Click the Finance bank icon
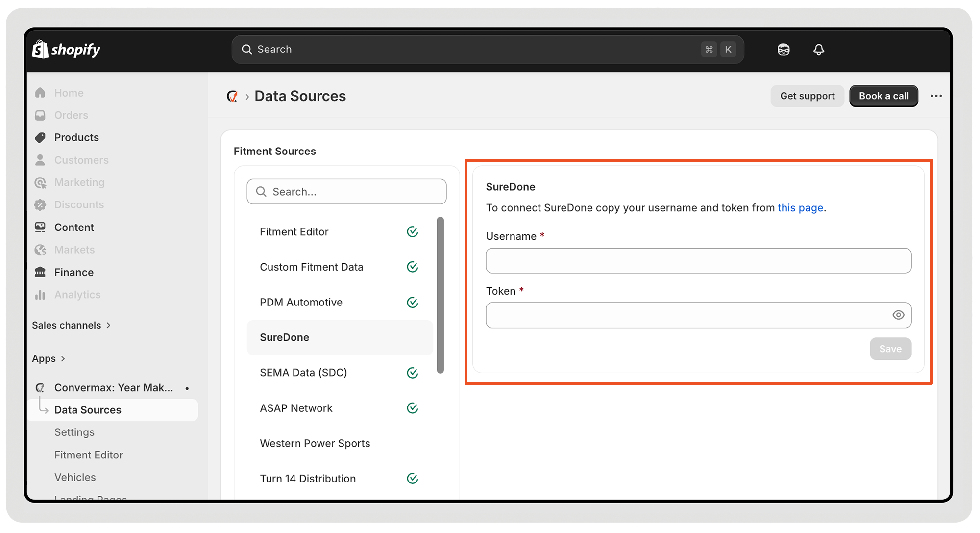 pyautogui.click(x=40, y=272)
